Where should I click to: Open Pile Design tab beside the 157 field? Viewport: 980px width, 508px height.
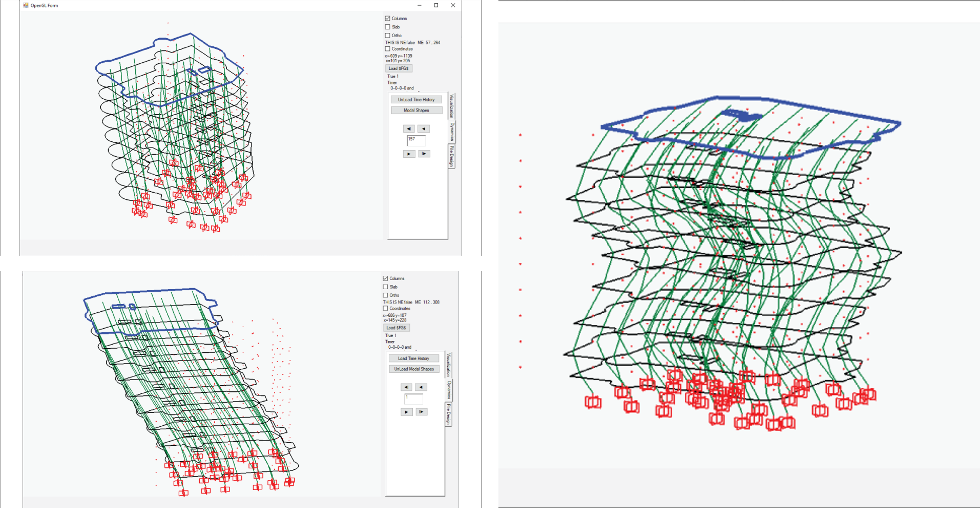[452, 156]
